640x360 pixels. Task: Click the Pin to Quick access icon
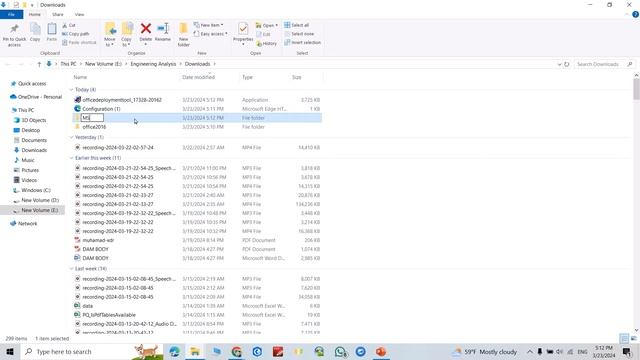(14, 29)
